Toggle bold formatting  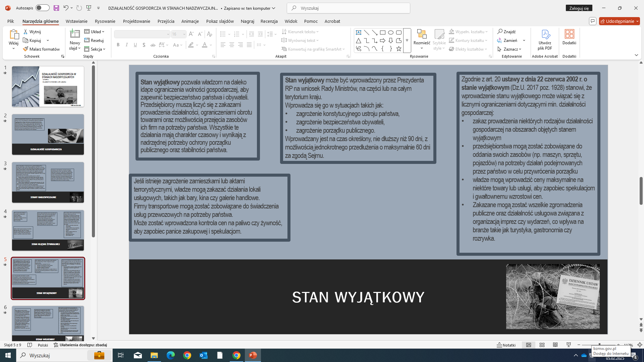[x=118, y=45]
